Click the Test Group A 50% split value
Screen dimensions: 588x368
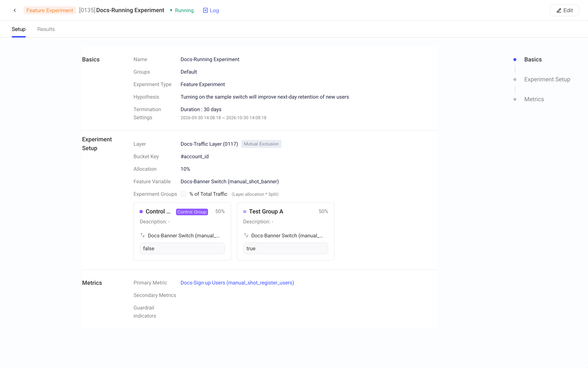[x=323, y=211]
